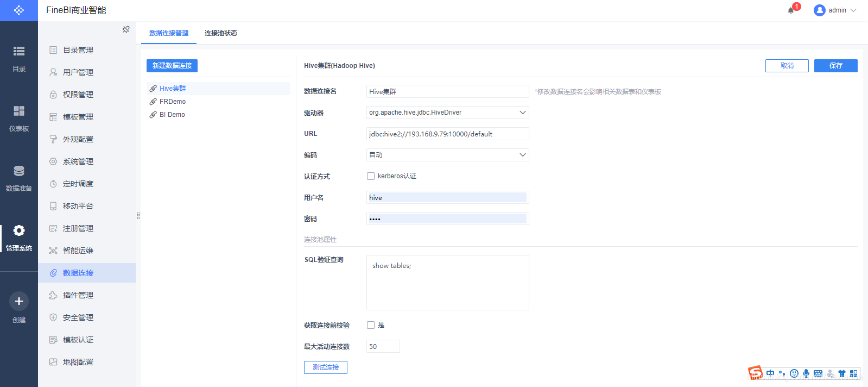The width and height of the screenshot is (868, 387).
Task: Check the 获取连接前校验 是 checkbox
Action: pos(371,325)
